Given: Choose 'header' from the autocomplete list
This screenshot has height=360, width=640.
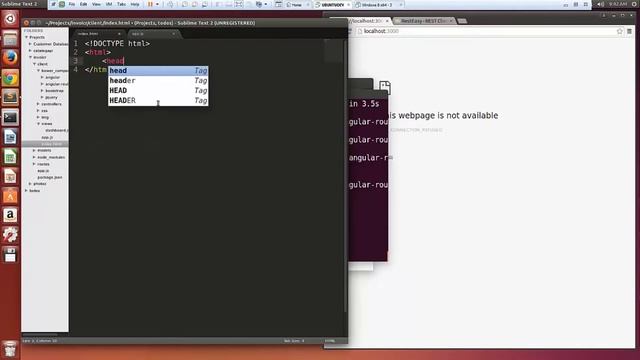Looking at the screenshot, I should tap(158, 80).
